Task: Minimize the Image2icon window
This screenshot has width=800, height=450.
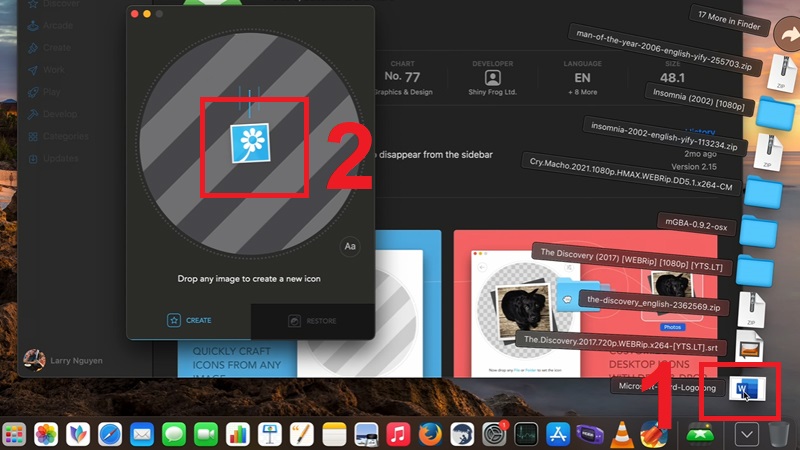Action: point(147,14)
